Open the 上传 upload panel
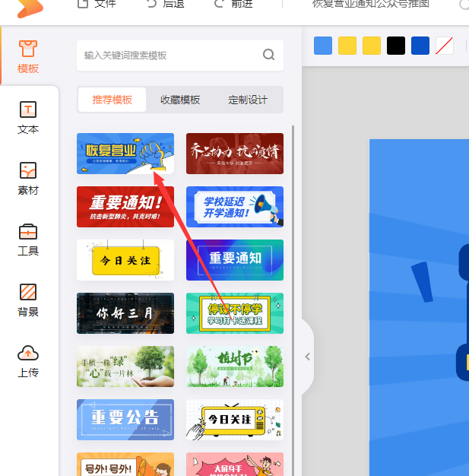 pyautogui.click(x=28, y=361)
